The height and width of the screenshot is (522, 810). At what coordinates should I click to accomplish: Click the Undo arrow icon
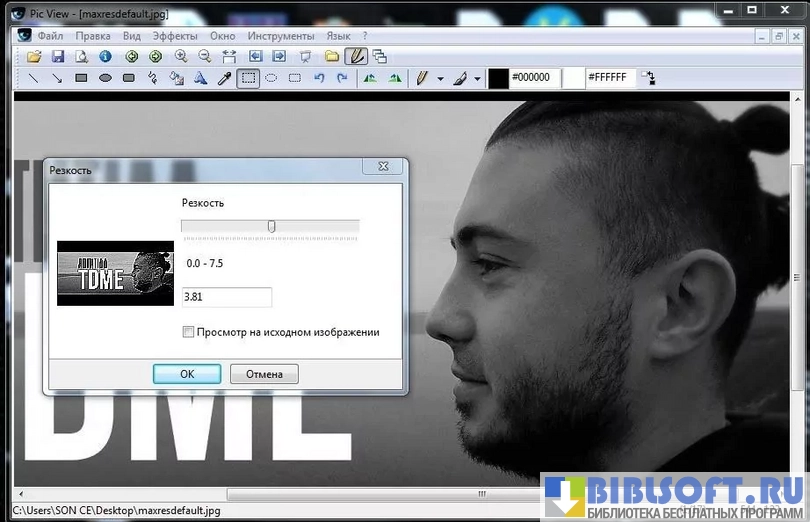pyautogui.click(x=319, y=78)
